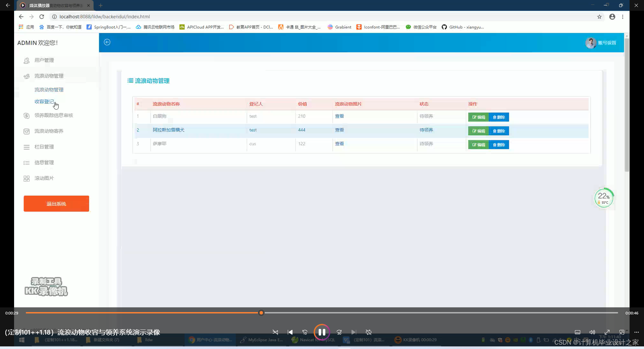This screenshot has width=644, height=349.
Task: Open 用户管理 menu
Action: click(44, 60)
